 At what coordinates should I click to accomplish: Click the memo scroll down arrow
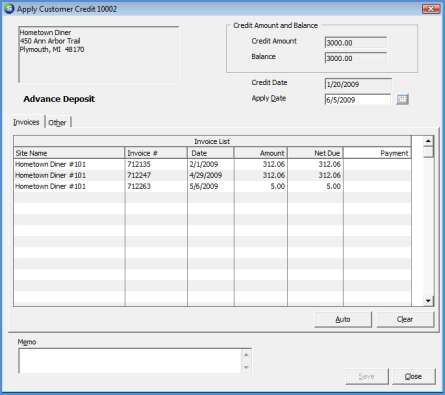(246, 367)
